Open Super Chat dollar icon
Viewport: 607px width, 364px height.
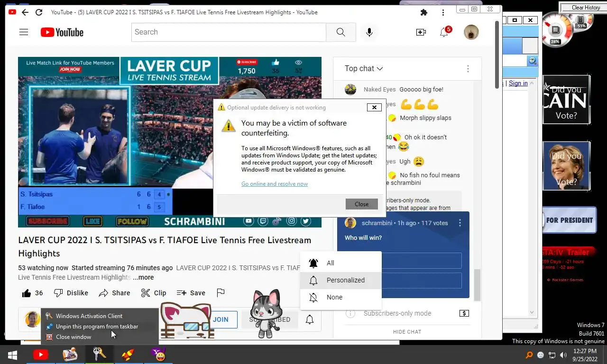click(x=464, y=313)
